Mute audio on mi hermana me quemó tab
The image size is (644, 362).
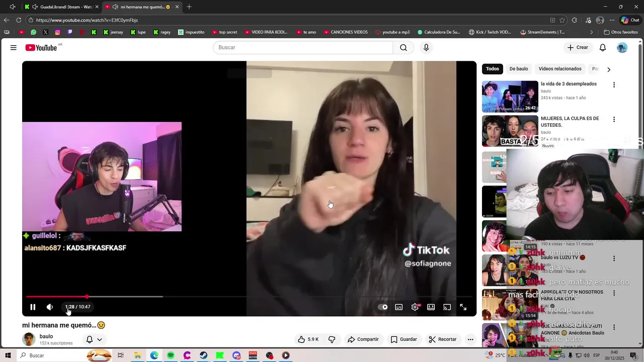[x=115, y=7]
